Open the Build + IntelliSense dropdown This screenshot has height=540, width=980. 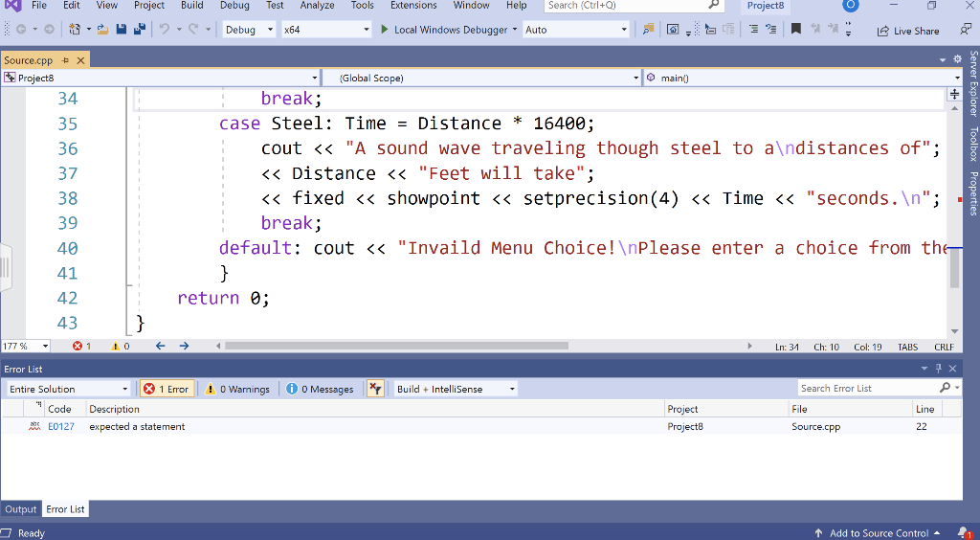[456, 389]
